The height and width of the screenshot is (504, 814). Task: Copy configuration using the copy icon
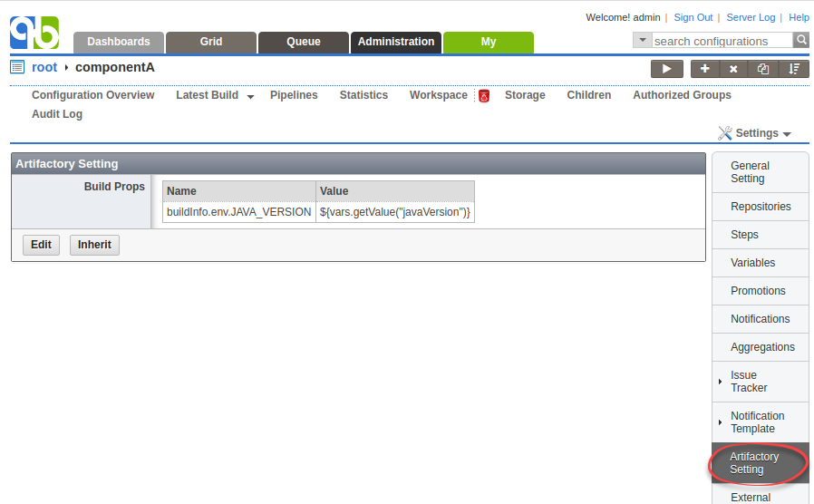[763, 69]
